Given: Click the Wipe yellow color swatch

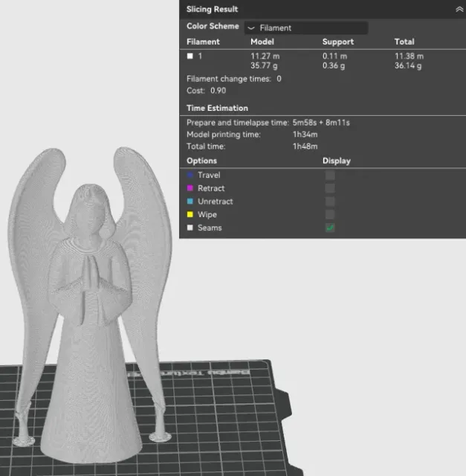Looking at the screenshot, I should point(190,214).
